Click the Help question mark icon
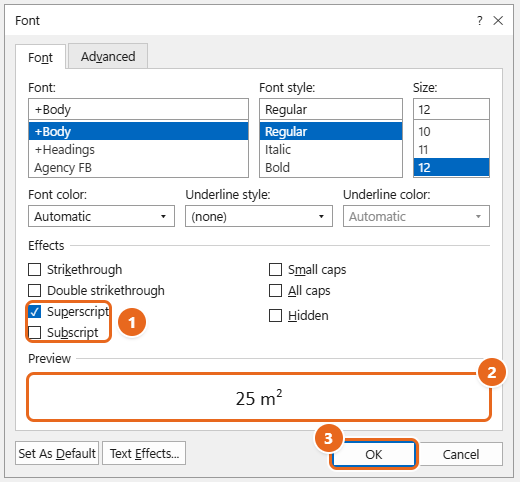 pyautogui.click(x=479, y=21)
